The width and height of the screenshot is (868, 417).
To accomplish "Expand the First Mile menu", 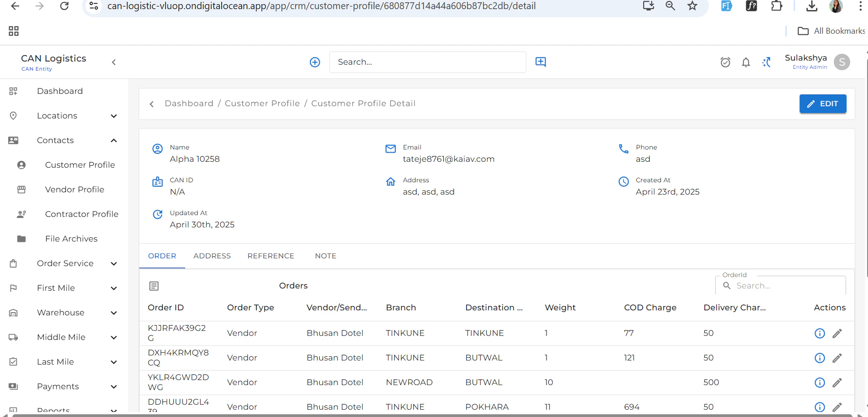I will click(x=64, y=288).
